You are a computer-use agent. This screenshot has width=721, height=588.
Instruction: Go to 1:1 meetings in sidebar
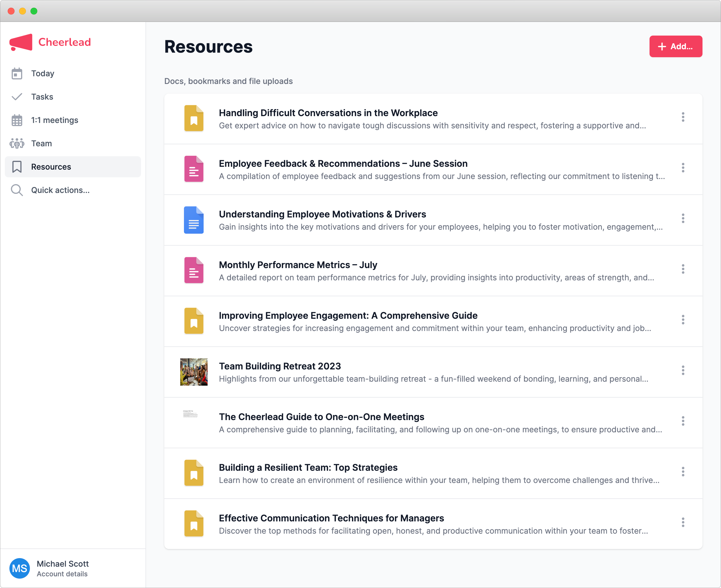[55, 120]
